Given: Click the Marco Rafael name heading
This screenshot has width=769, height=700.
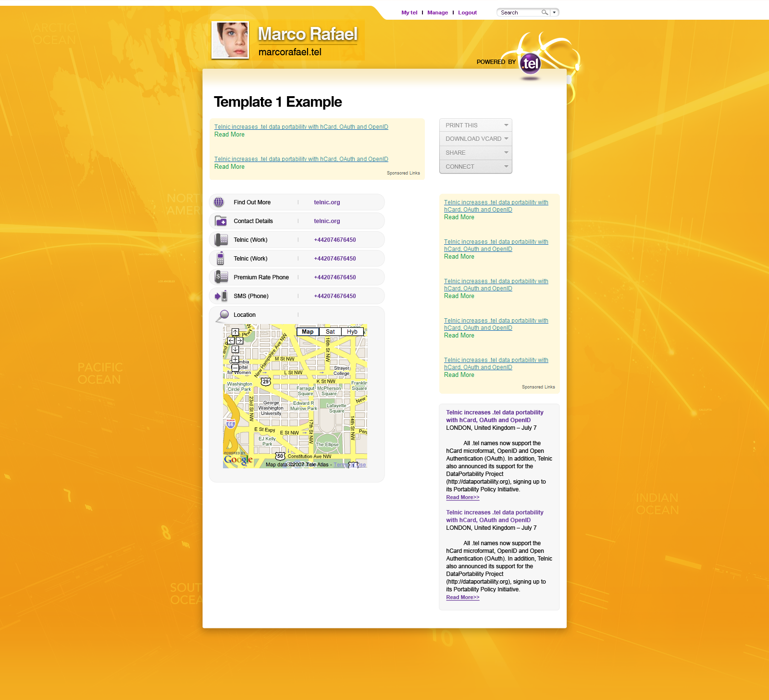Looking at the screenshot, I should coord(308,34).
